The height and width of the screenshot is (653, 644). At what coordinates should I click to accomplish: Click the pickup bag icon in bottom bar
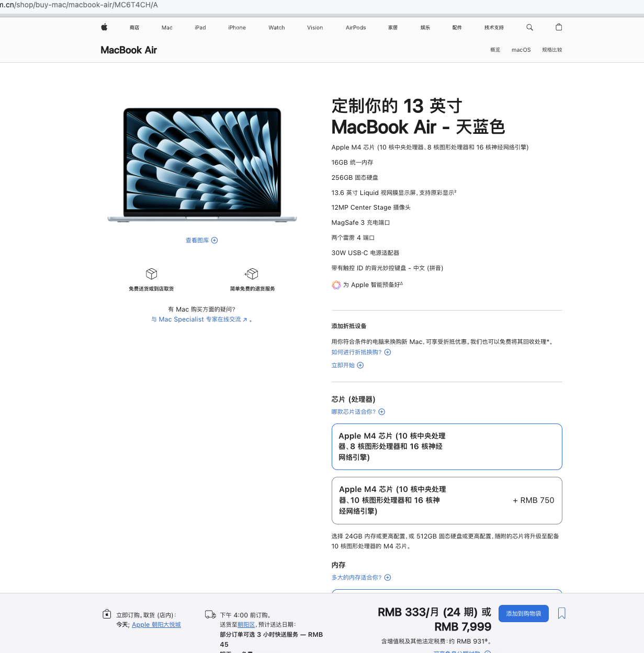tap(107, 614)
